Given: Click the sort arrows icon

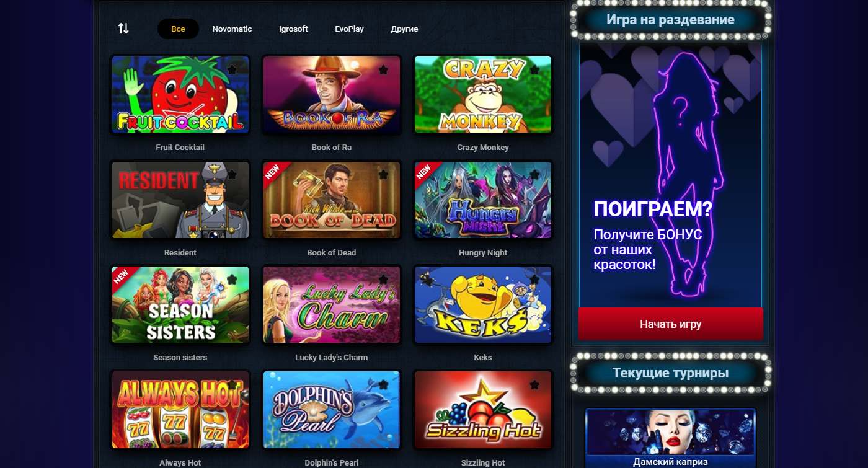Looking at the screenshot, I should pyautogui.click(x=123, y=29).
